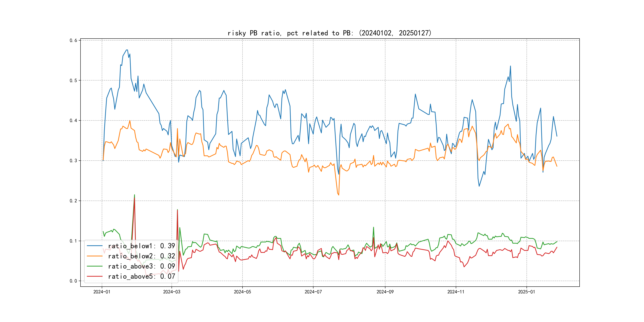Screen dimensions: 644x322
Task: Click the 'ratio_above3: 0.09' legend label
Action: tap(142, 266)
